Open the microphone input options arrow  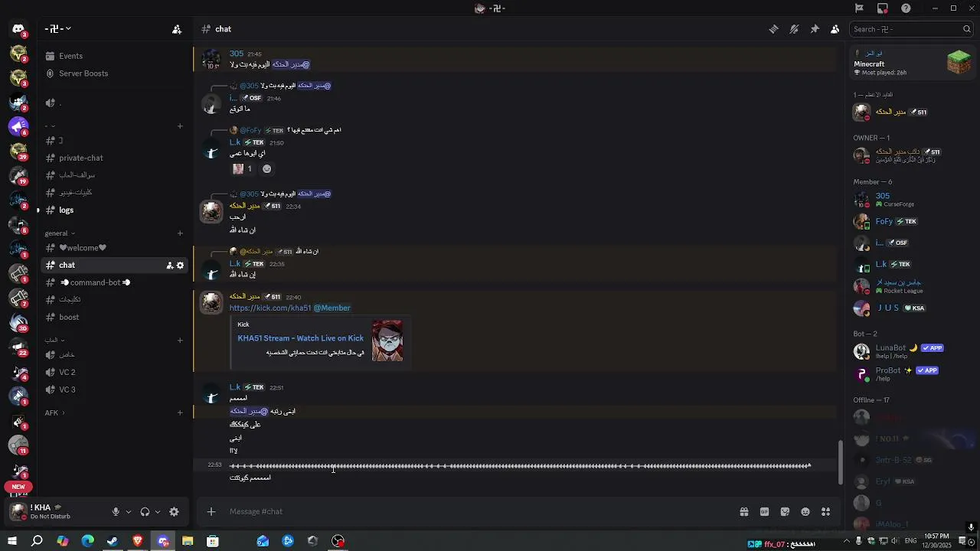coord(128,512)
